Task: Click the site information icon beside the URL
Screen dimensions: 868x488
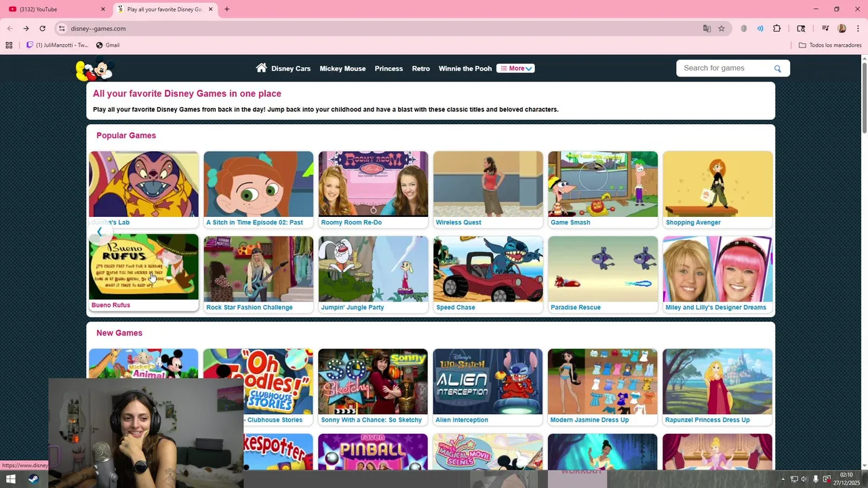Action: tap(62, 28)
